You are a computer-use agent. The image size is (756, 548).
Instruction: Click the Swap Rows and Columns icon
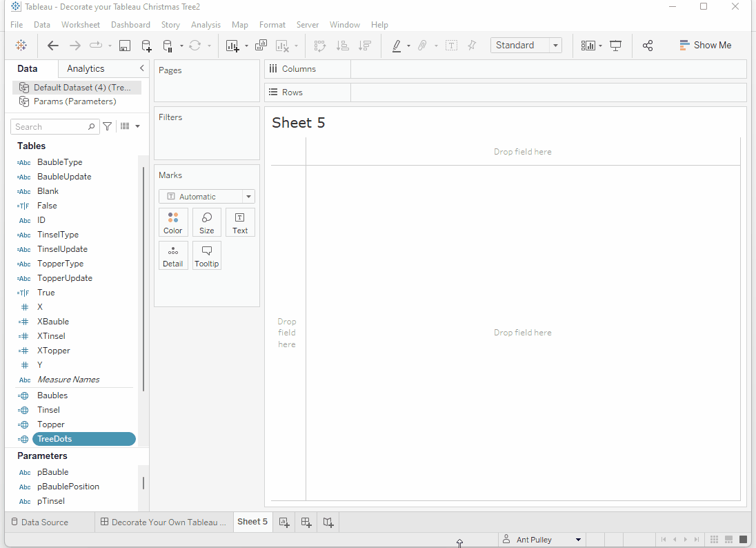(320, 46)
